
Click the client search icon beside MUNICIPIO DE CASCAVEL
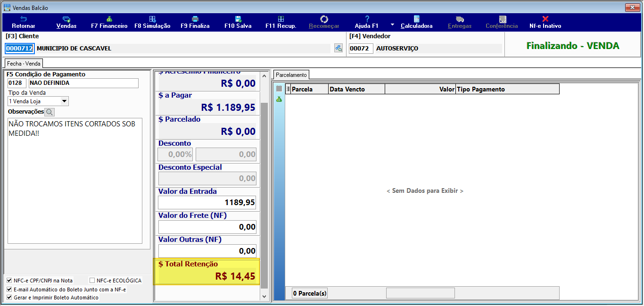pos(339,48)
